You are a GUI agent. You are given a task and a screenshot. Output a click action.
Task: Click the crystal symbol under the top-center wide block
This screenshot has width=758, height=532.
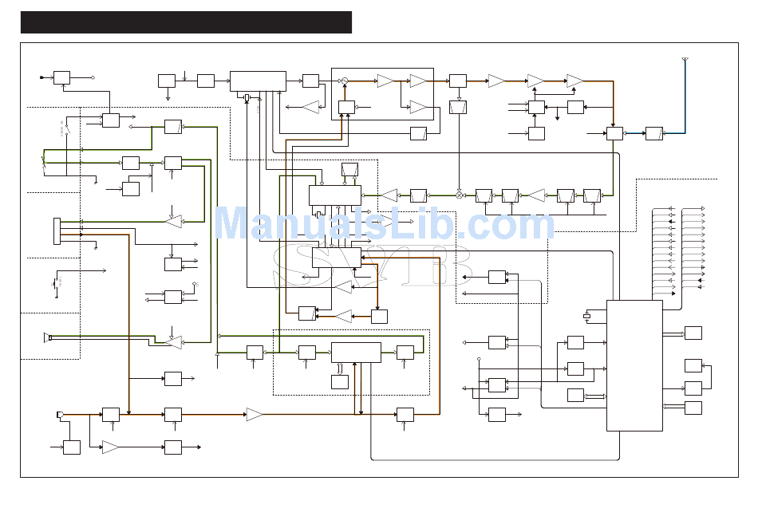[x=247, y=97]
